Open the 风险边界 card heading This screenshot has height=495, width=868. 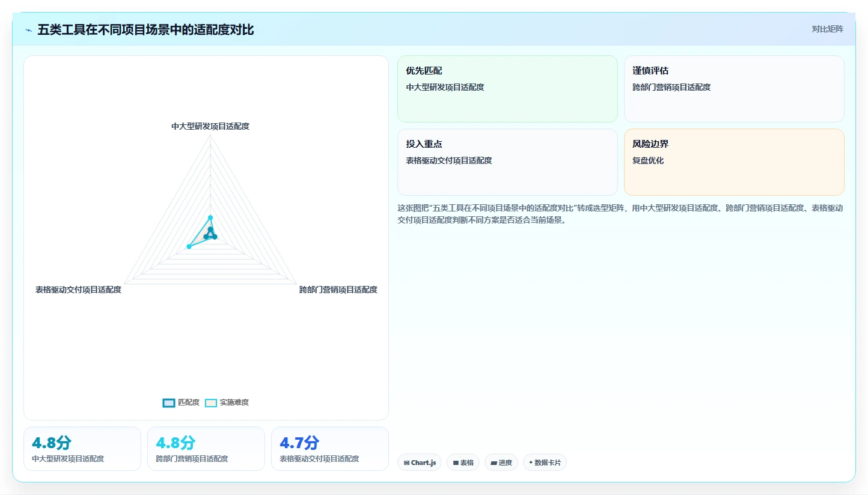coord(650,144)
